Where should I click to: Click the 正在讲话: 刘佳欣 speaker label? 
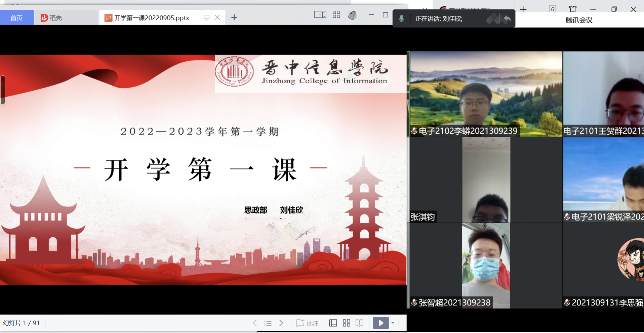[439, 19]
